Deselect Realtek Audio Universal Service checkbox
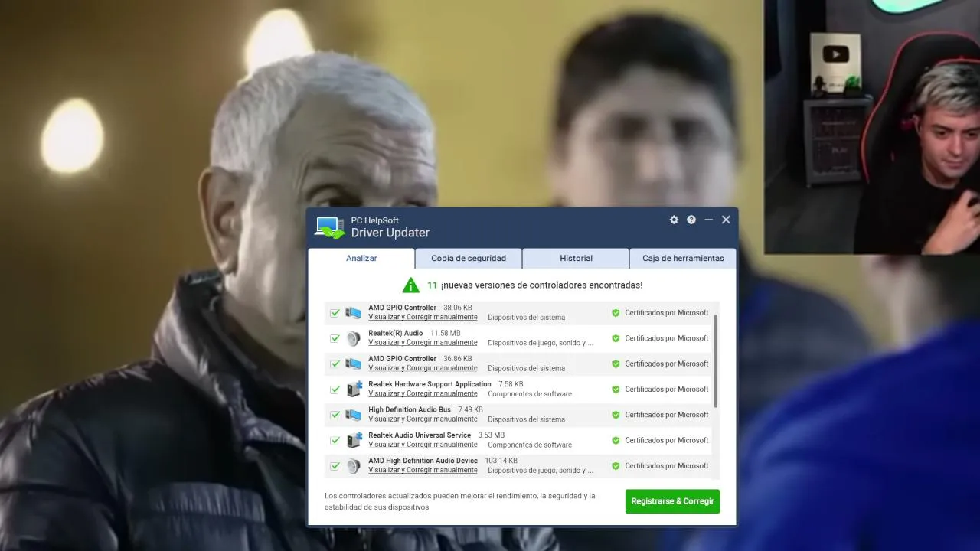The width and height of the screenshot is (980, 551). pyautogui.click(x=335, y=440)
